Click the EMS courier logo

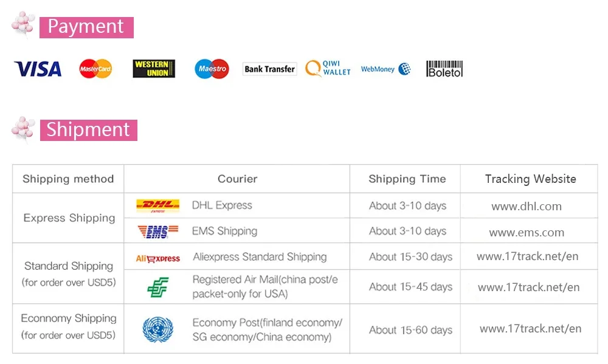point(158,232)
